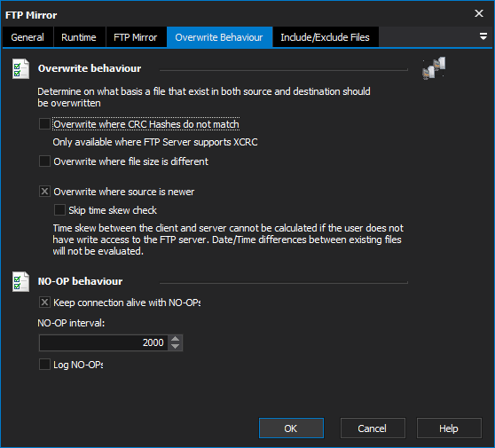Click the FTP Mirror window title
The image size is (495, 448).
click(x=31, y=15)
